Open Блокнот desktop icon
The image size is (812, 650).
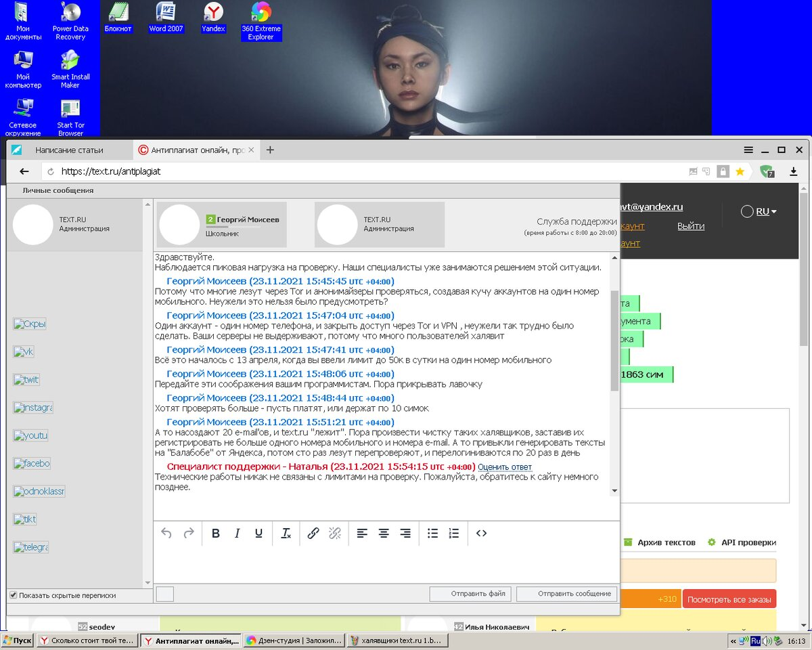[118, 17]
